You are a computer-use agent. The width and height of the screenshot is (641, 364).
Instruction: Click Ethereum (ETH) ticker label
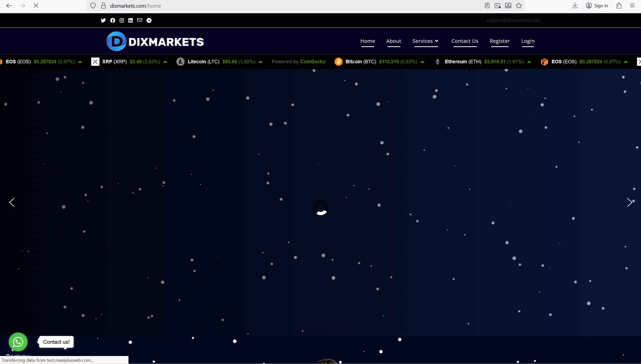pos(463,62)
